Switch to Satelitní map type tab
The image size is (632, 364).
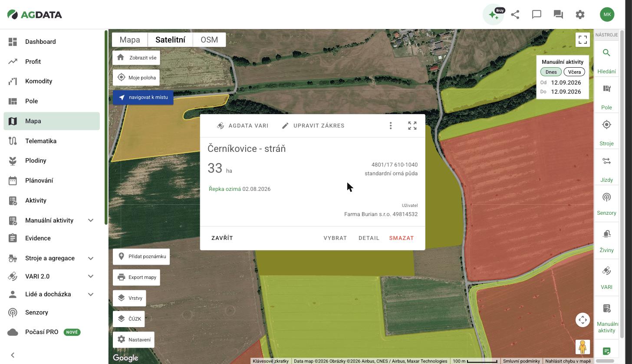click(x=170, y=39)
